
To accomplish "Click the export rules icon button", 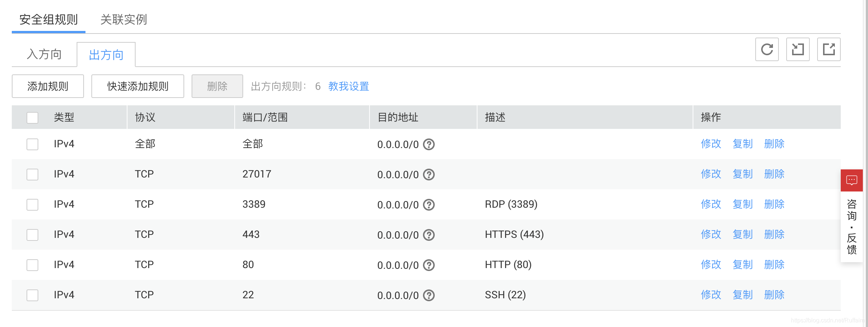I will tap(829, 49).
